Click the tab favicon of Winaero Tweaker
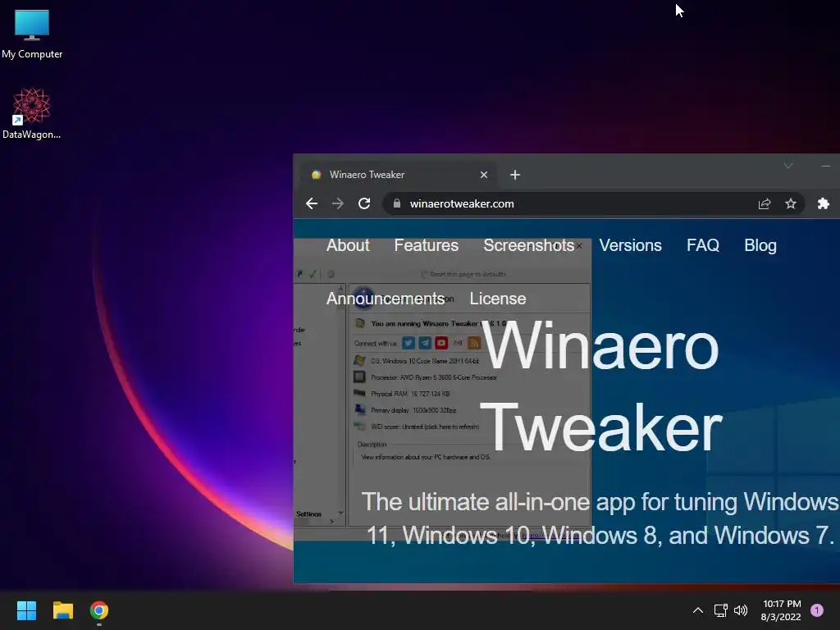This screenshot has height=630, width=840. click(x=316, y=175)
